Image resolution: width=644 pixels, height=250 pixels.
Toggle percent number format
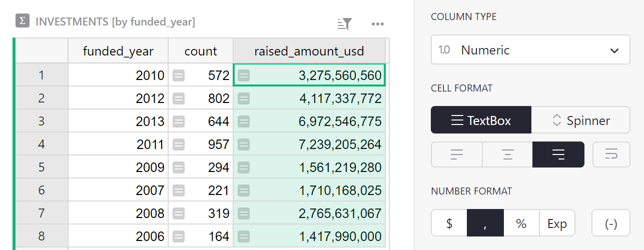coord(521,223)
